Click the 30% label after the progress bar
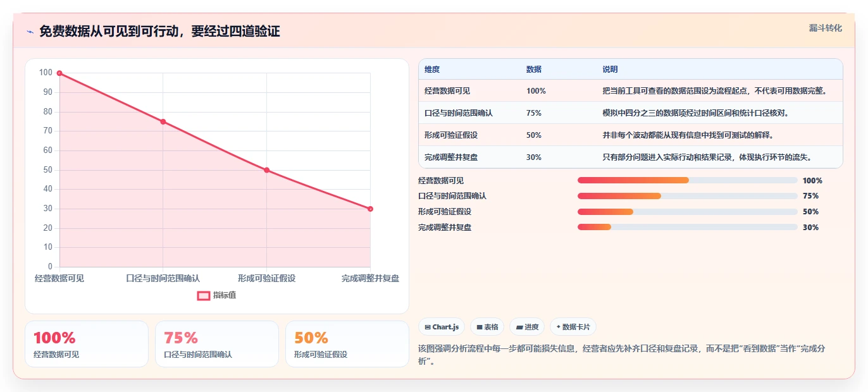The height and width of the screenshot is (392, 868). coord(810,228)
